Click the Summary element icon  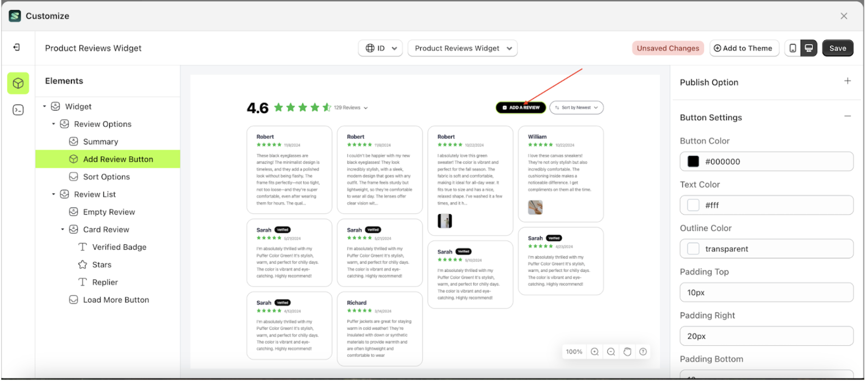(73, 142)
